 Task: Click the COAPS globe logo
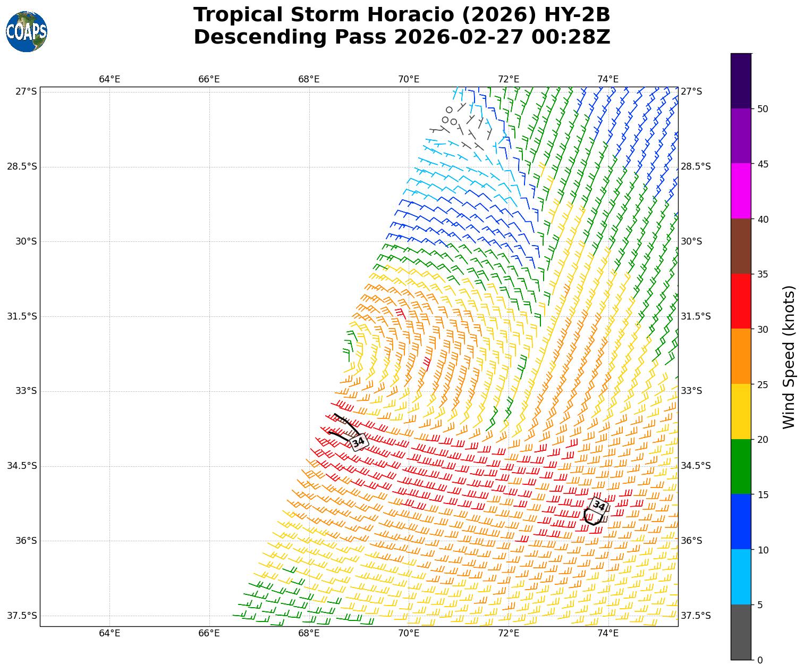click(x=27, y=32)
